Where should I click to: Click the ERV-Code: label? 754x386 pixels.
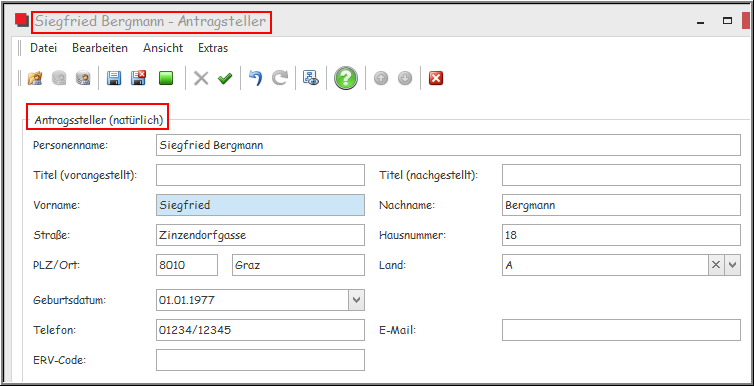click(60, 360)
